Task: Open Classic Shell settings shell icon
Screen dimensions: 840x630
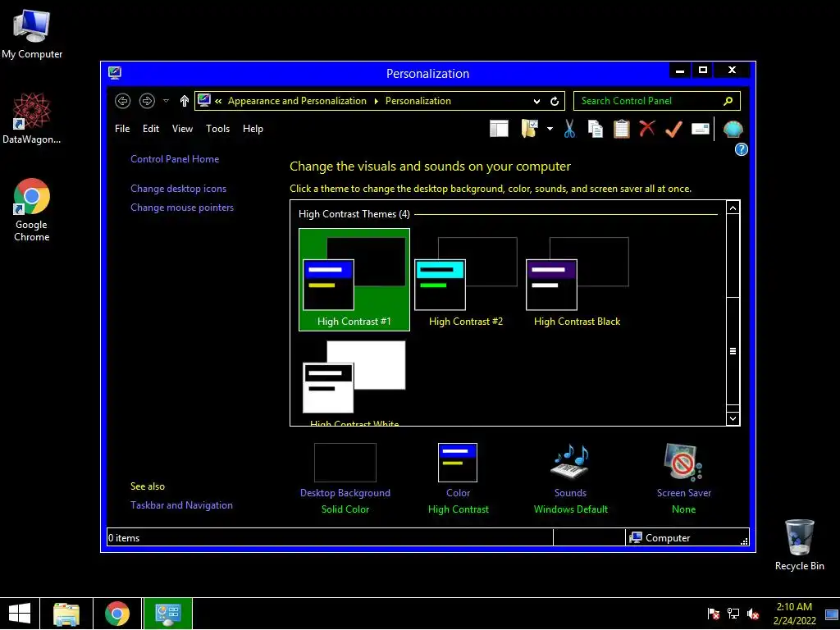Action: click(733, 129)
